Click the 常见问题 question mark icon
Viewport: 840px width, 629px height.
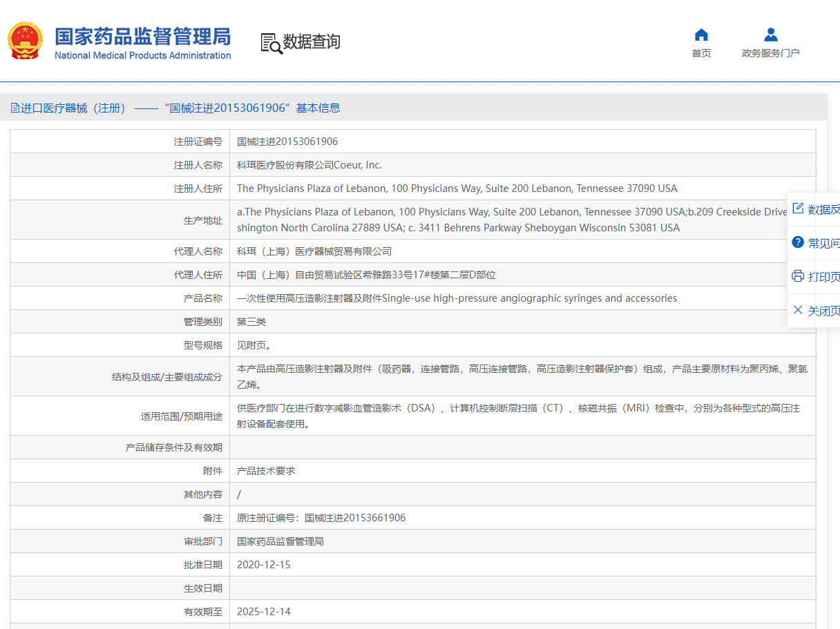click(x=798, y=242)
